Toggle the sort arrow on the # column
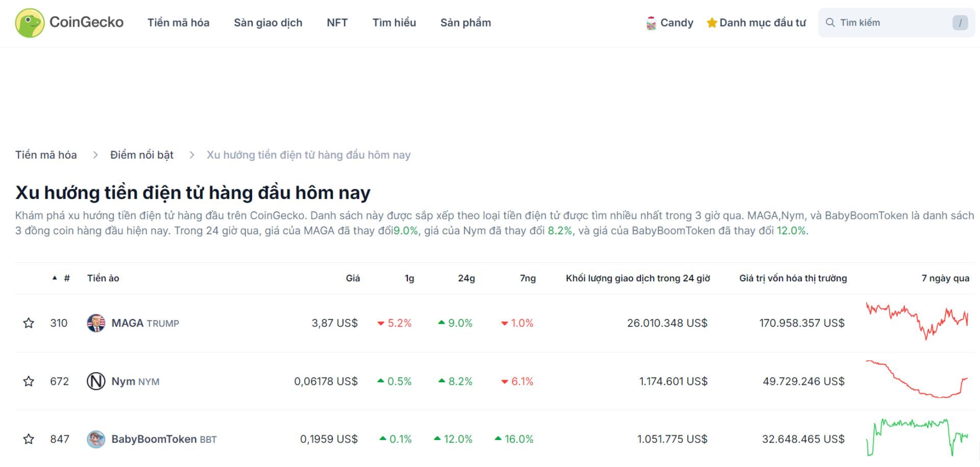 (x=55, y=278)
